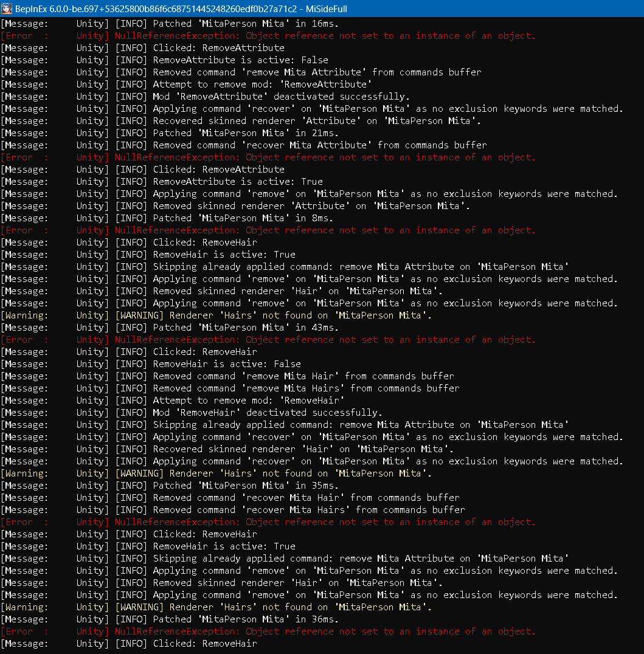
Task: Select the 'RemoveAttribute is active: True' line
Action: (238, 182)
